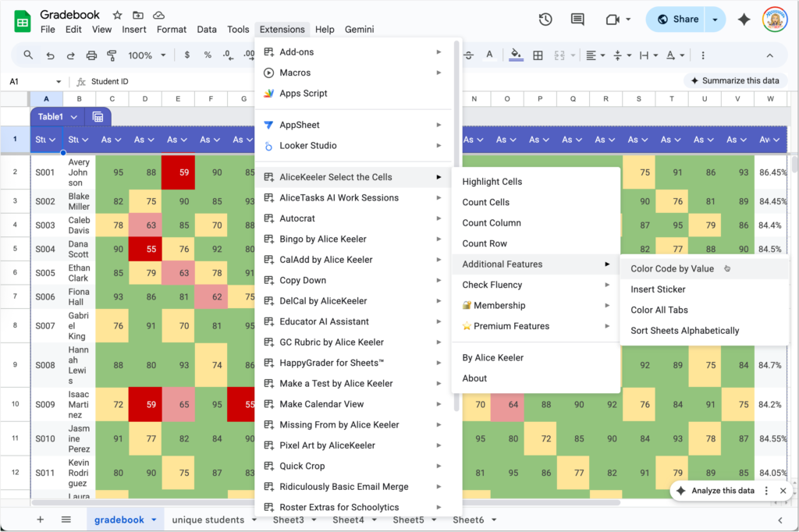Click the Gemini sparkle icon near Share
This screenshot has height=532, width=799.
744,20
